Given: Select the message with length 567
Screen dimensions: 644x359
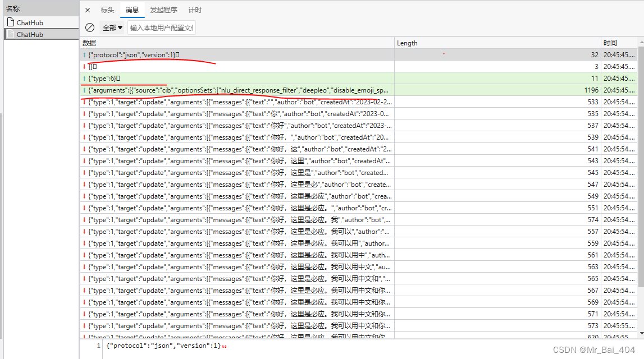Looking at the screenshot, I should point(359,290).
